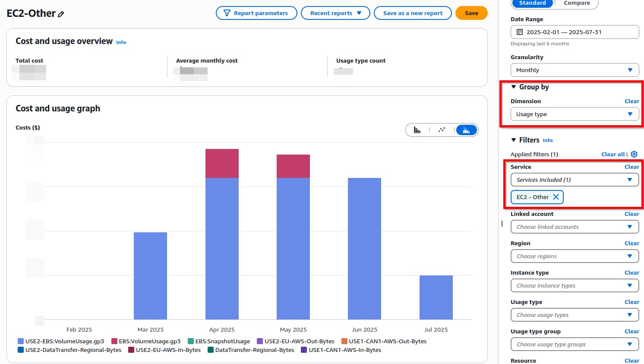The width and height of the screenshot is (644, 364).
Task: Clear the Group by dimension
Action: (631, 101)
